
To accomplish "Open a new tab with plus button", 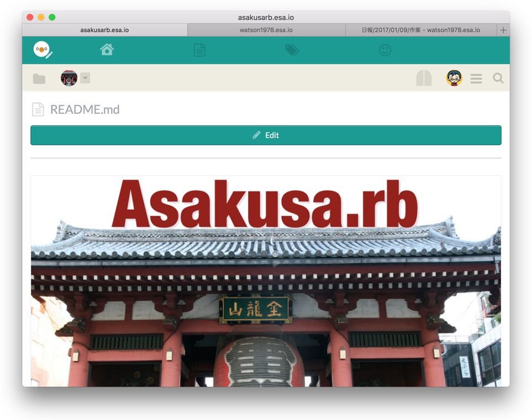I will [503, 30].
